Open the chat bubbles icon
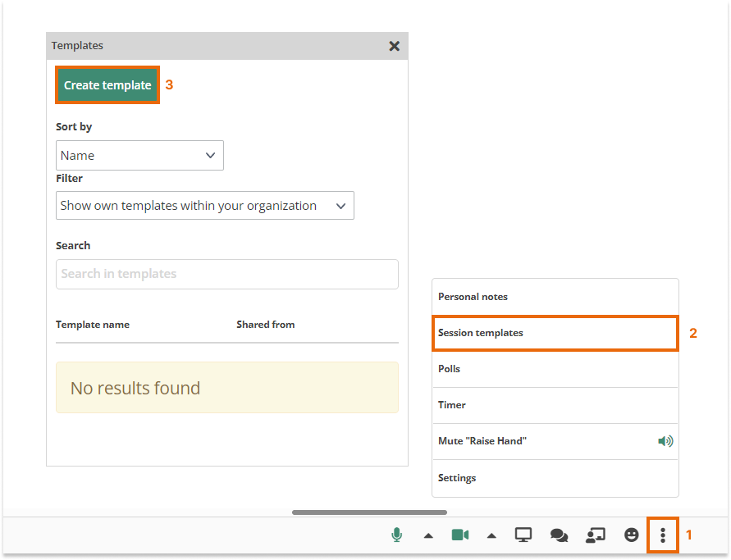The height and width of the screenshot is (560, 731). pos(559,535)
